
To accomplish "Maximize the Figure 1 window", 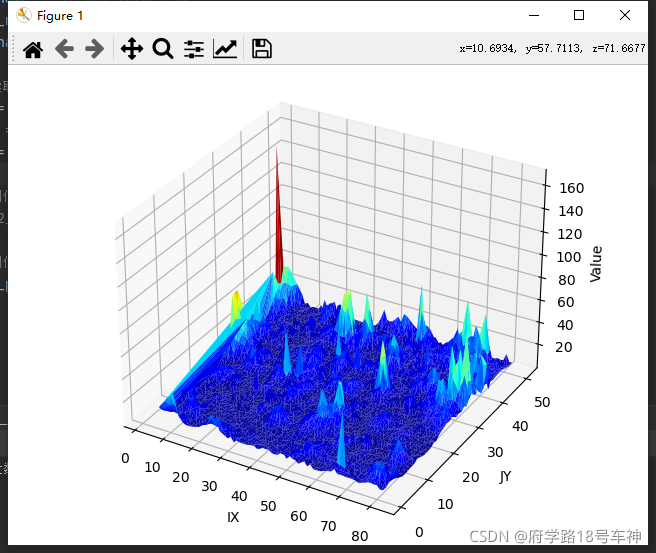I will point(579,15).
